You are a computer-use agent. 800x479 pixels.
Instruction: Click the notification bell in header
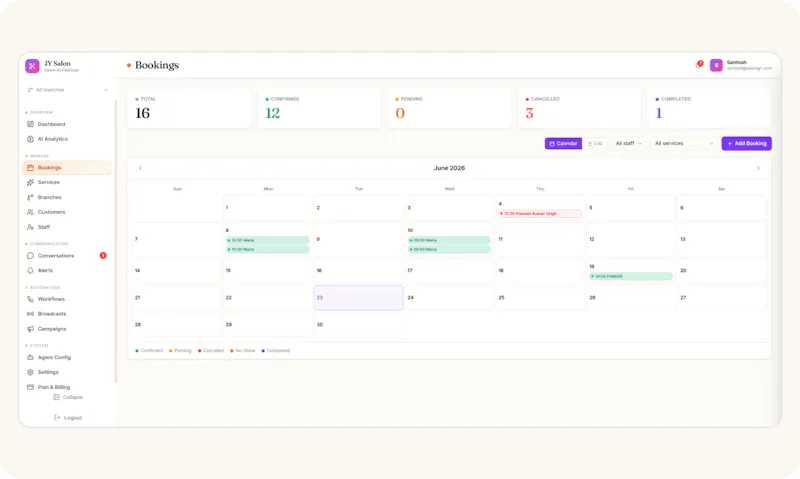point(699,64)
